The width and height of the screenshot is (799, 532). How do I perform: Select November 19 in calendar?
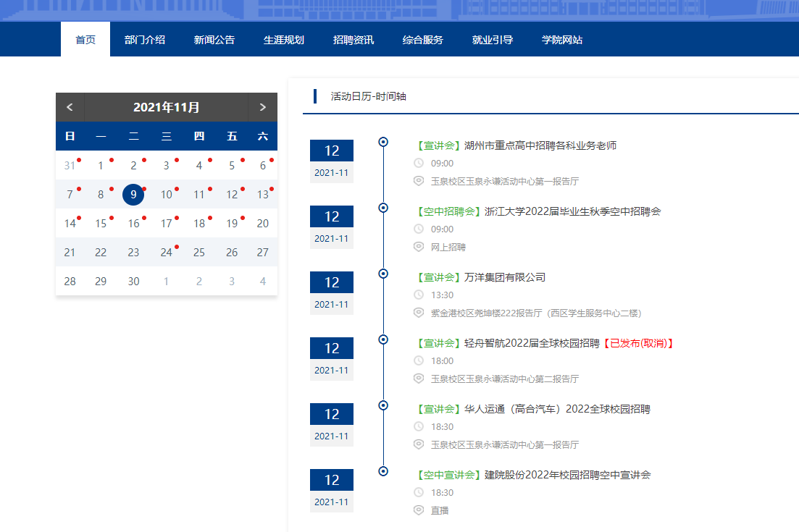[232, 224]
